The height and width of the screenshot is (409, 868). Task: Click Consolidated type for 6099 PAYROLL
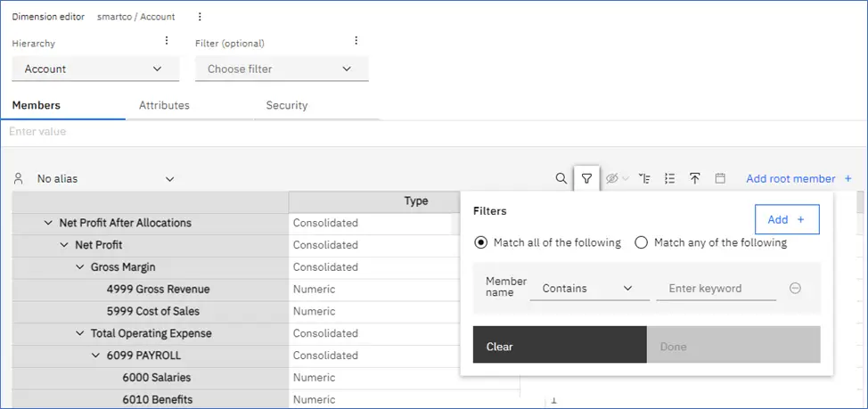click(325, 356)
